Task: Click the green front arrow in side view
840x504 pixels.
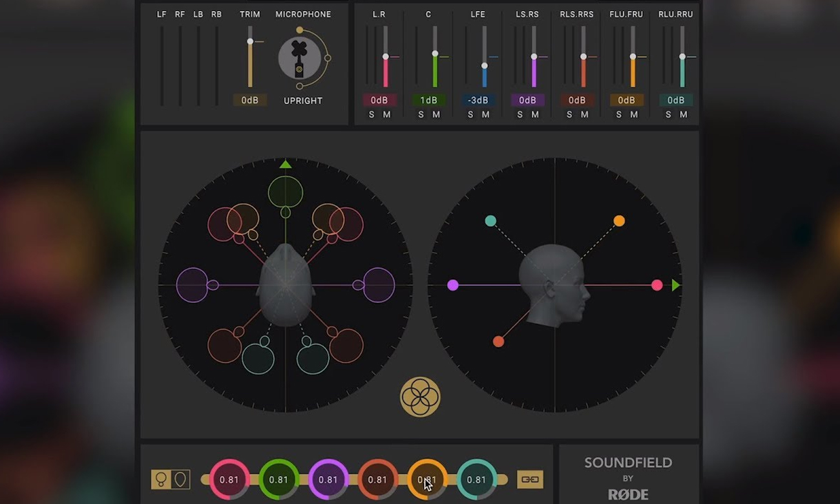Action: tap(676, 285)
